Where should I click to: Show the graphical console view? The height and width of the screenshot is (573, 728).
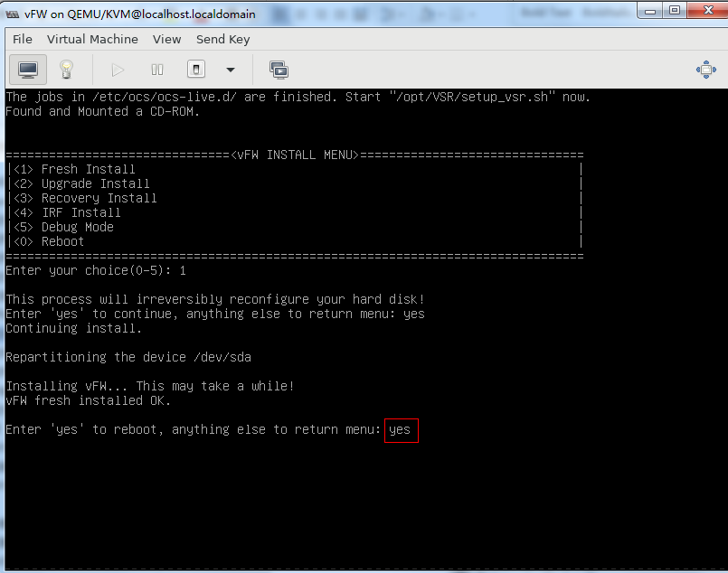28,70
